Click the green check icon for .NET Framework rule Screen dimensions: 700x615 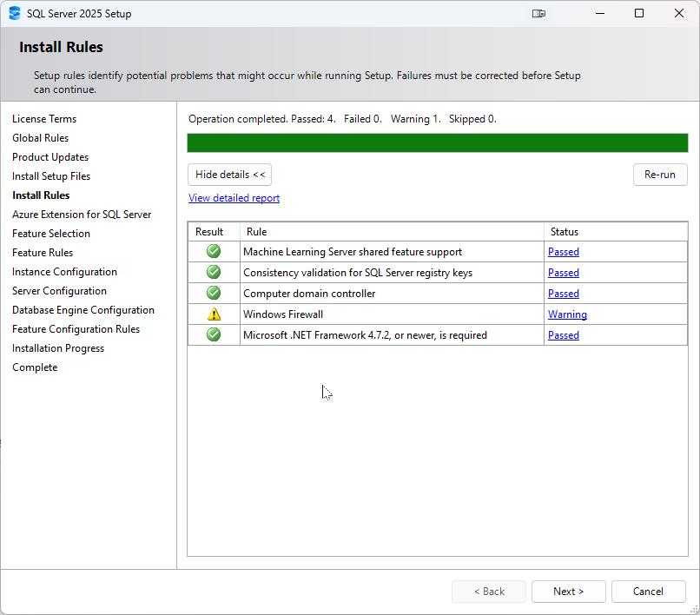pos(214,334)
